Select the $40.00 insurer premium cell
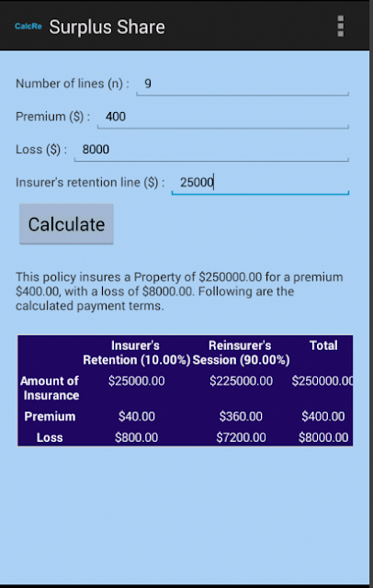This screenshot has height=588, width=373. 137,416
